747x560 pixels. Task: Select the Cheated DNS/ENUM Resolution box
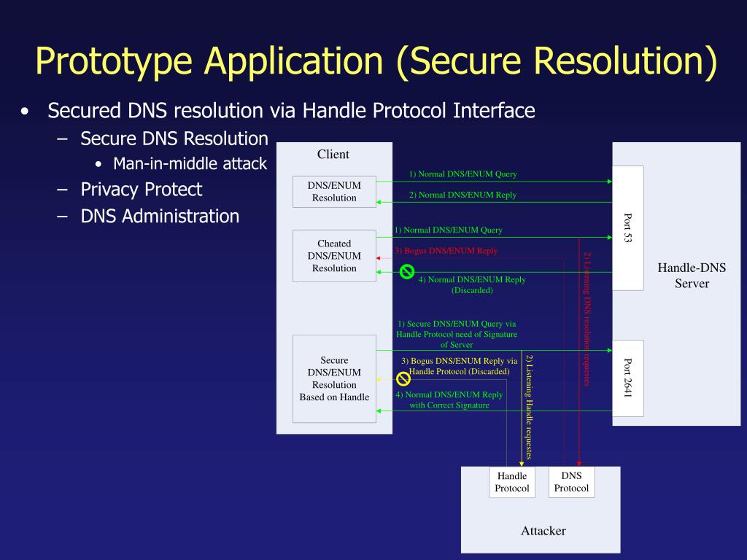click(x=334, y=256)
